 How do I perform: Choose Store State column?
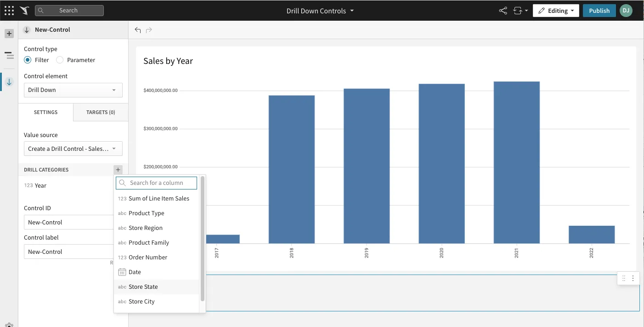coord(157,287)
